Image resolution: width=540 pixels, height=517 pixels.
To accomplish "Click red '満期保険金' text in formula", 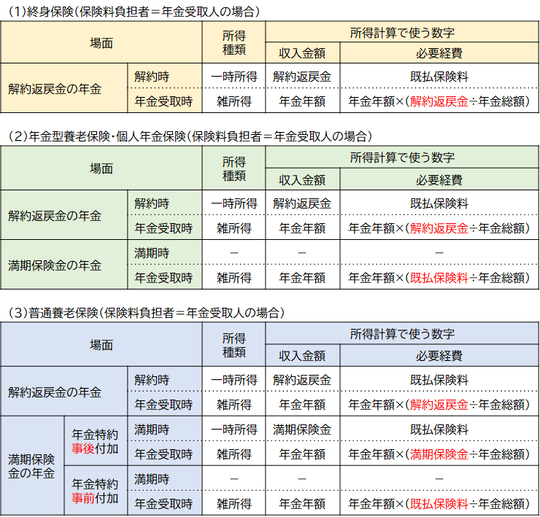I will tap(439, 455).
